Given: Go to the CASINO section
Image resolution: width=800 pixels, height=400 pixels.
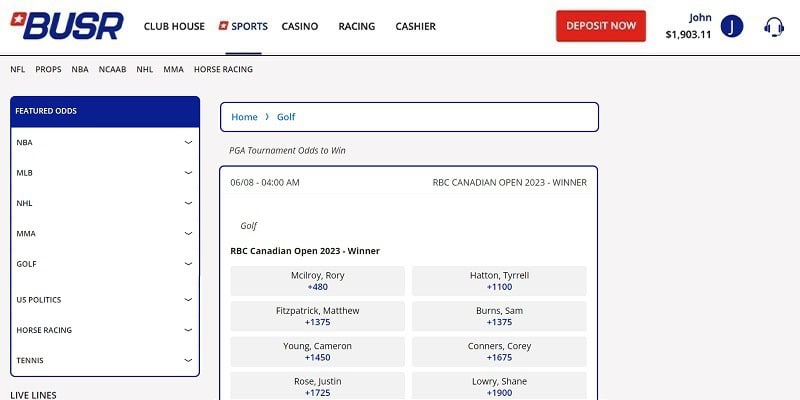Looking at the screenshot, I should coord(300,26).
